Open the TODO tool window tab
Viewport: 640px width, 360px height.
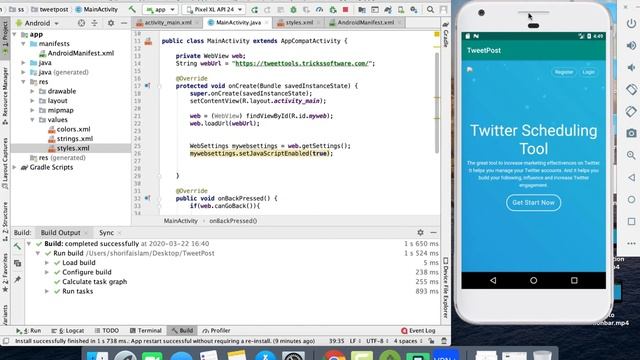point(107,331)
